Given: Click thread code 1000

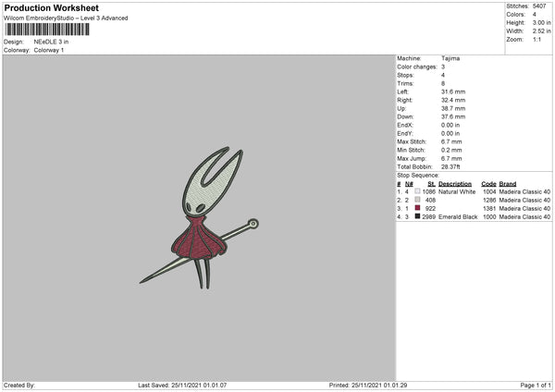Looking at the screenshot, I should [489, 216].
